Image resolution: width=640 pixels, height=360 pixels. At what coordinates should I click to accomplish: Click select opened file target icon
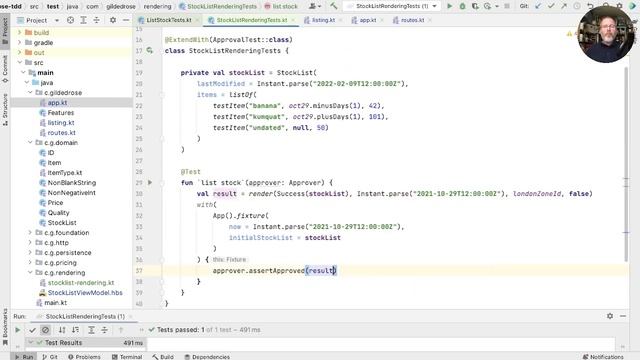click(70, 20)
